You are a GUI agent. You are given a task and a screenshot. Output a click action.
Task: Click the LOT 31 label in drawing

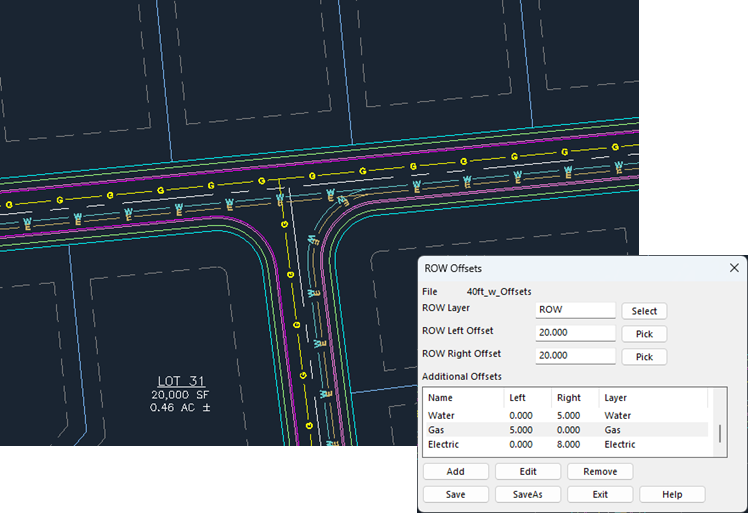pyautogui.click(x=181, y=381)
